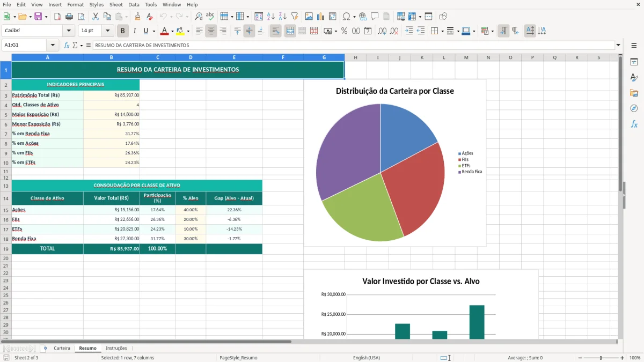Add decimal place icon
Viewport: 644px width, 362px height.
coord(382,31)
